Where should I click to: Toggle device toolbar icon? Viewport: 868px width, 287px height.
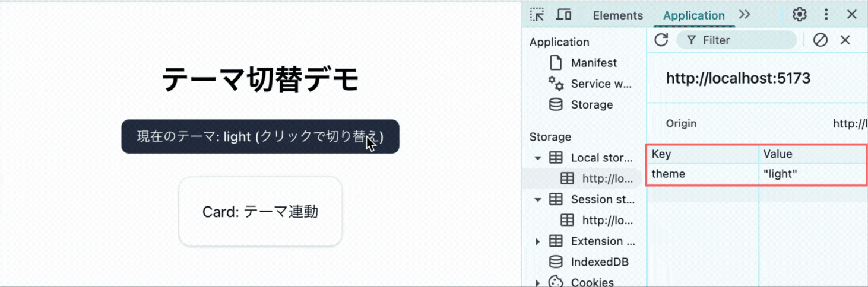pos(563,15)
